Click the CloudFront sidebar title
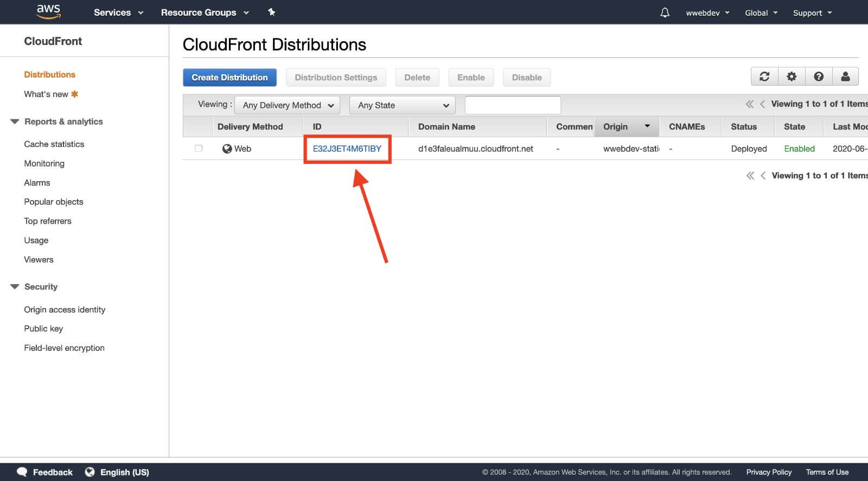Screen dimensions: 868x481 pyautogui.click(x=53, y=41)
